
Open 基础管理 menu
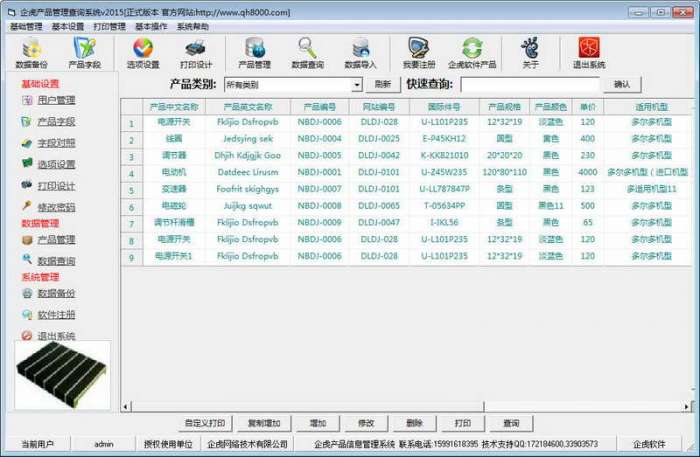26,26
